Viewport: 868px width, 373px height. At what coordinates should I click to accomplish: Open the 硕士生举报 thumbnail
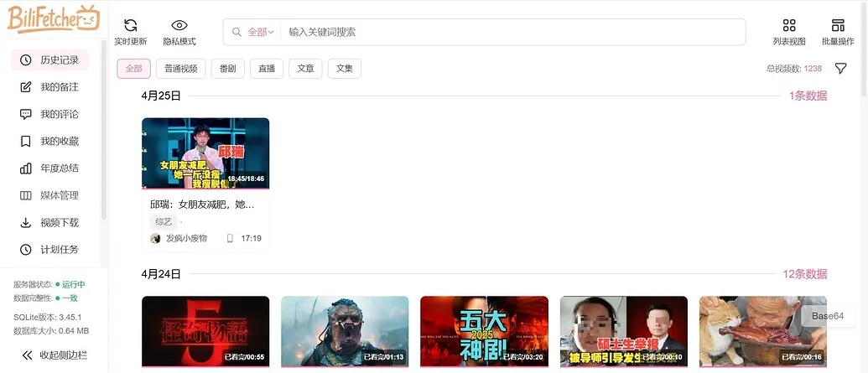coord(624,331)
